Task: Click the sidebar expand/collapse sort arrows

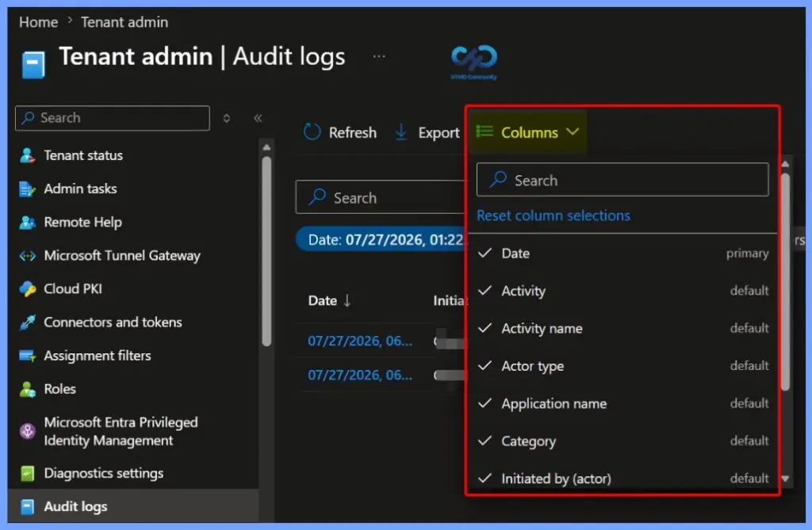Action: [226, 119]
